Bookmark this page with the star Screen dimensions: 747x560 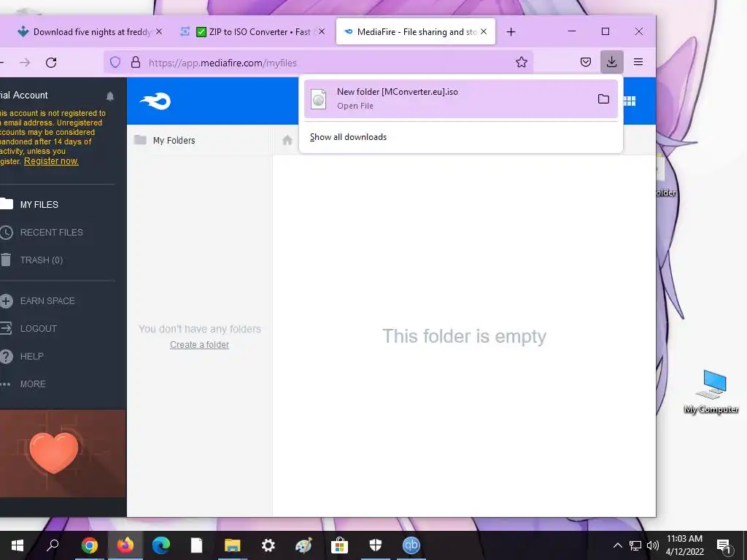pos(521,63)
